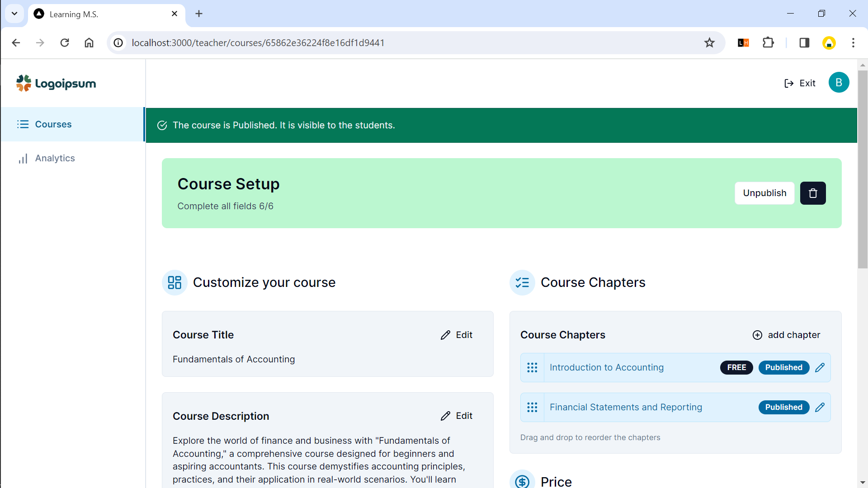This screenshot has height=488, width=868.
Task: Go to Analytics in sidebar
Action: click(55, 158)
